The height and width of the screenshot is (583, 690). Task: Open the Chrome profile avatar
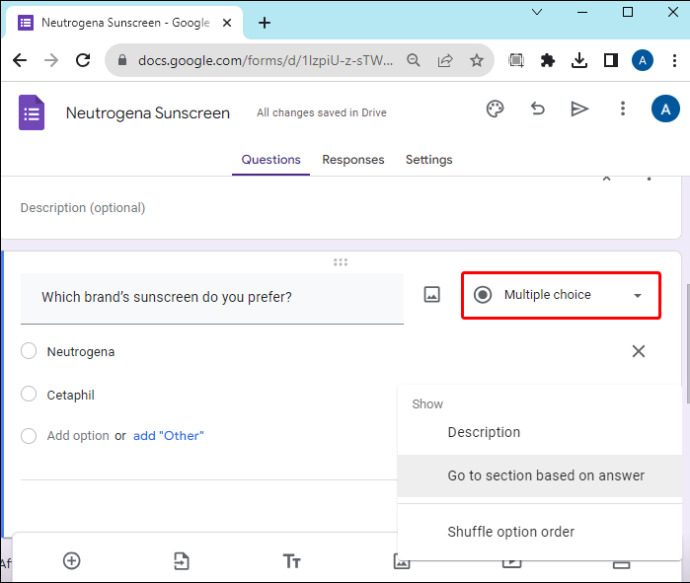[642, 60]
